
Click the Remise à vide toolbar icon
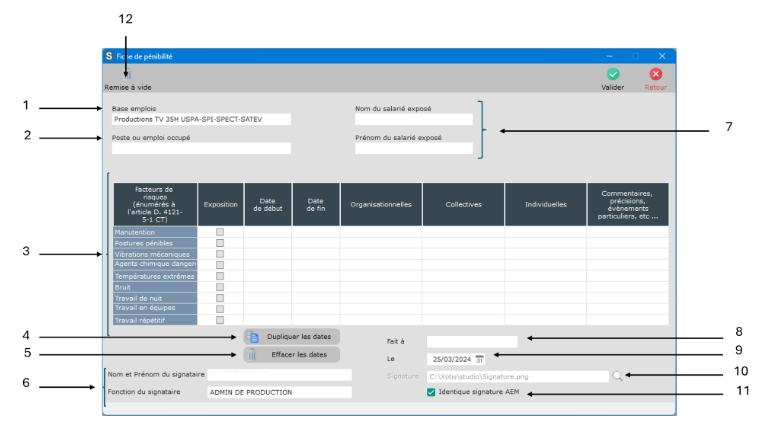click(127, 75)
